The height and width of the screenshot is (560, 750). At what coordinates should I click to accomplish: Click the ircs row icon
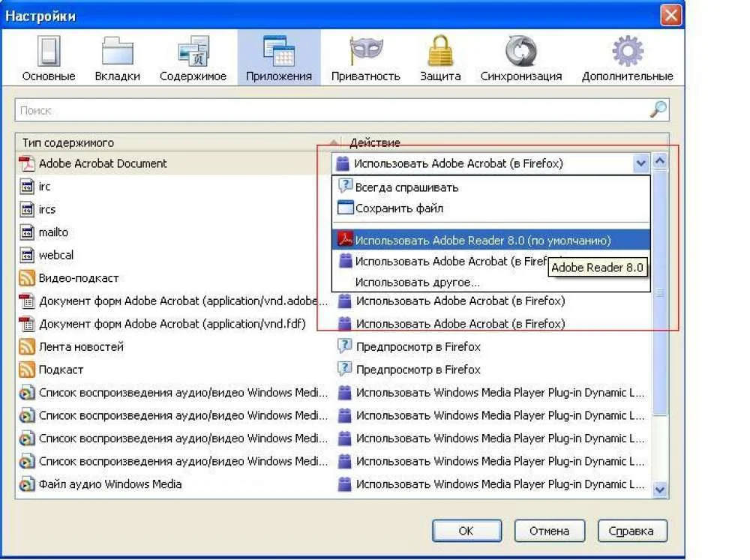pyautogui.click(x=27, y=209)
